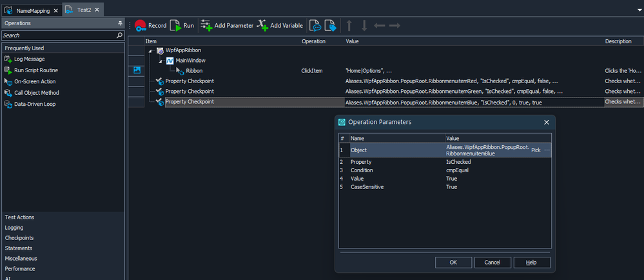Select the WpfAppRibbon test item
644x280 pixels.
tap(183, 50)
